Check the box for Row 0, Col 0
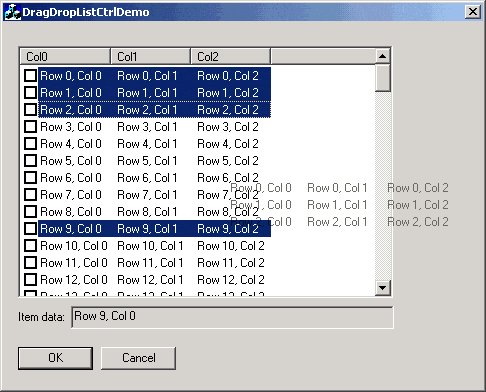 [30, 76]
